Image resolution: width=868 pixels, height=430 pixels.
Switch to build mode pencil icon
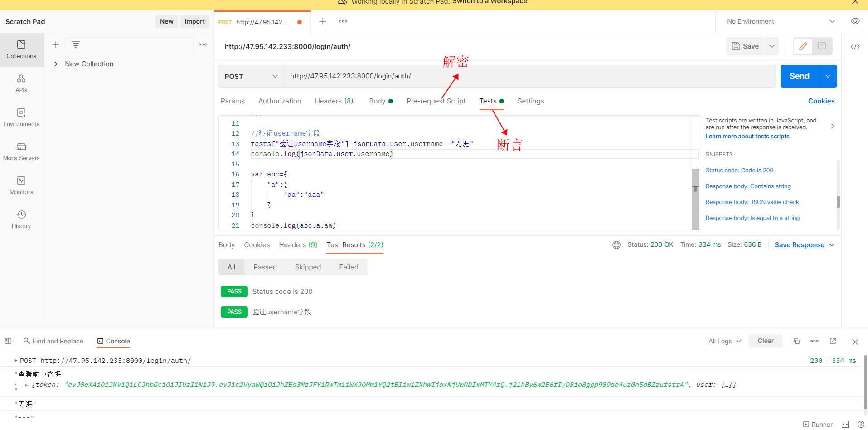point(803,46)
